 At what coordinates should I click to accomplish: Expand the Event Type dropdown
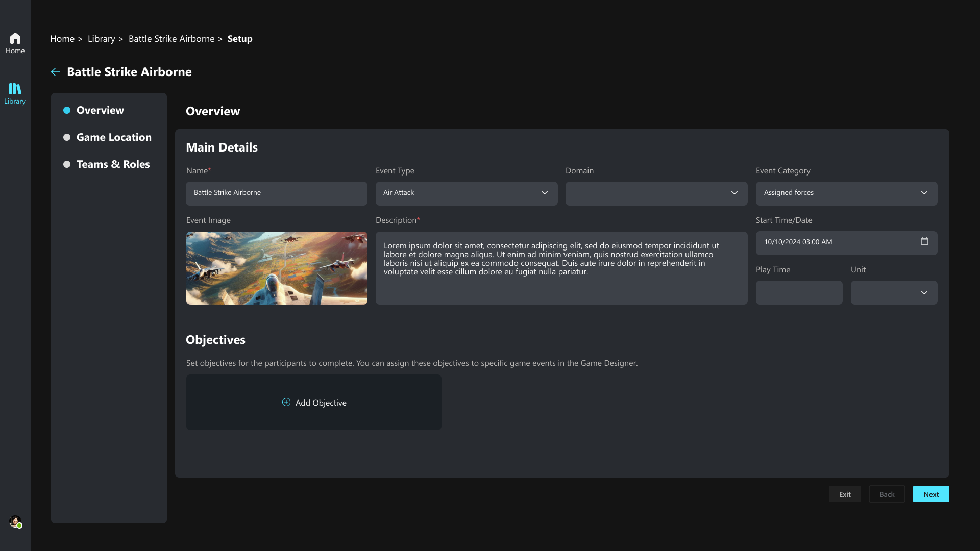[466, 193]
